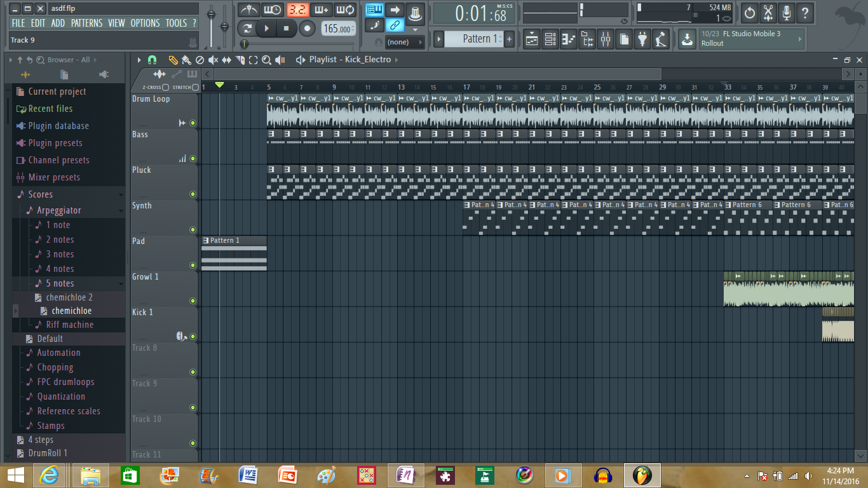Mute the Bass track

click(193, 159)
